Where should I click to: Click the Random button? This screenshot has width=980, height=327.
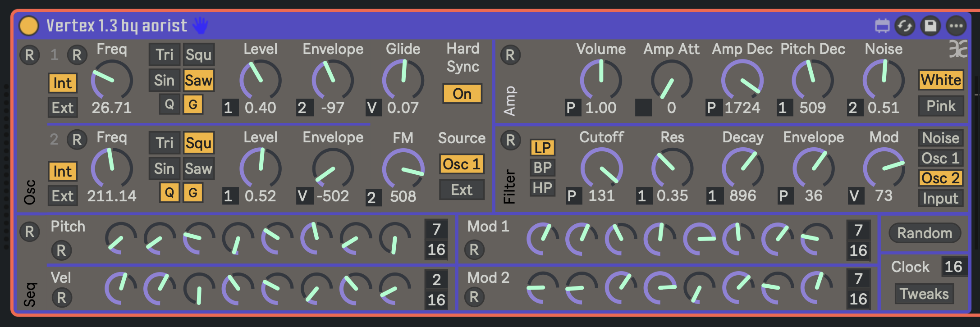(x=925, y=233)
